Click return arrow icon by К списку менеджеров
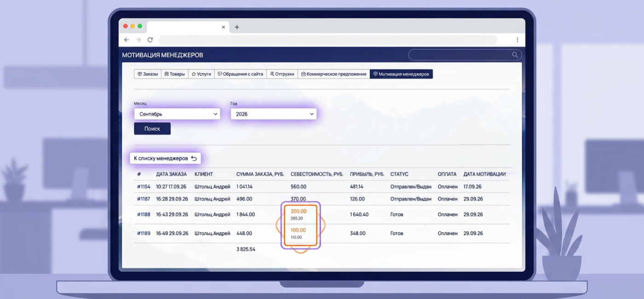The width and height of the screenshot is (644, 299). (194, 158)
